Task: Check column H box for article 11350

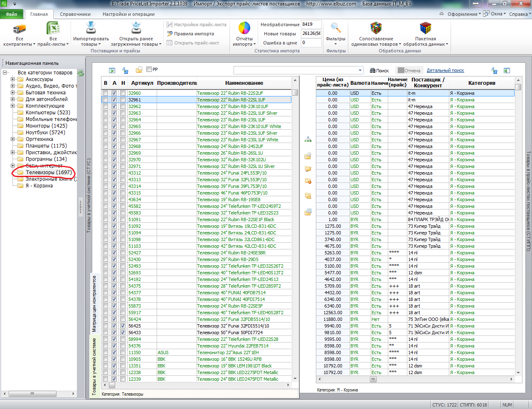Action: click(x=123, y=352)
